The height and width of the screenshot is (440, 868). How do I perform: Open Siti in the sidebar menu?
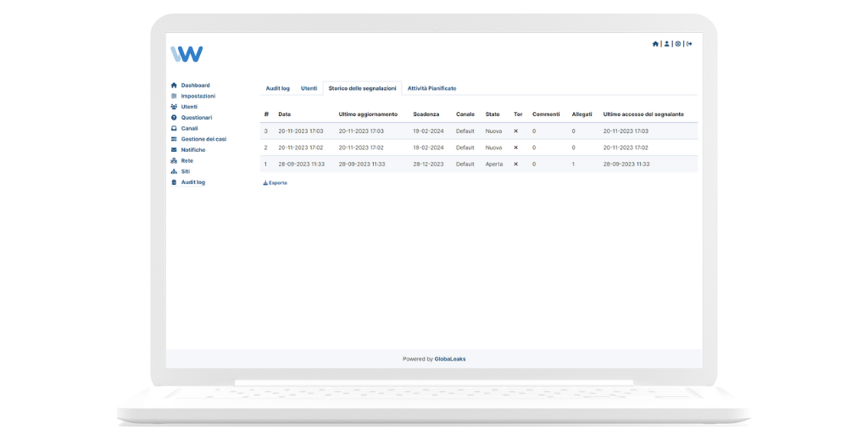pyautogui.click(x=185, y=171)
